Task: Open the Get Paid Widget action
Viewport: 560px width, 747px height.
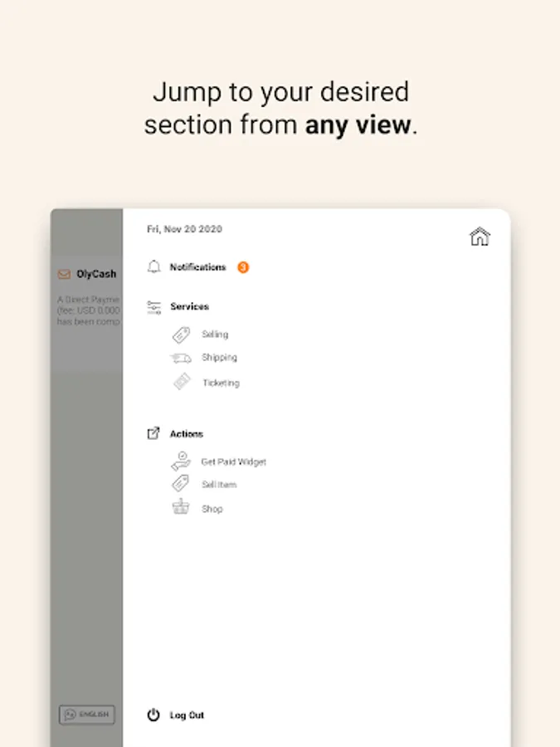Action: (234, 461)
